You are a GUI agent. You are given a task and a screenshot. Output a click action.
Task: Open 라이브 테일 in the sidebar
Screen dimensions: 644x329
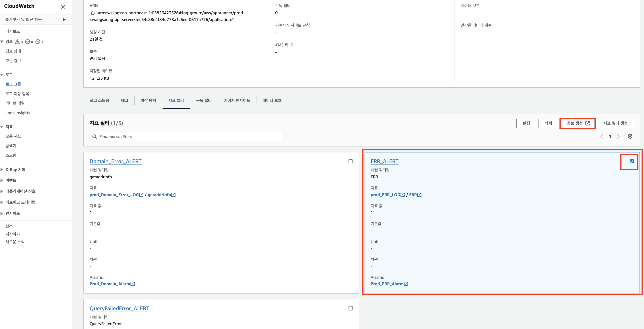(15, 103)
